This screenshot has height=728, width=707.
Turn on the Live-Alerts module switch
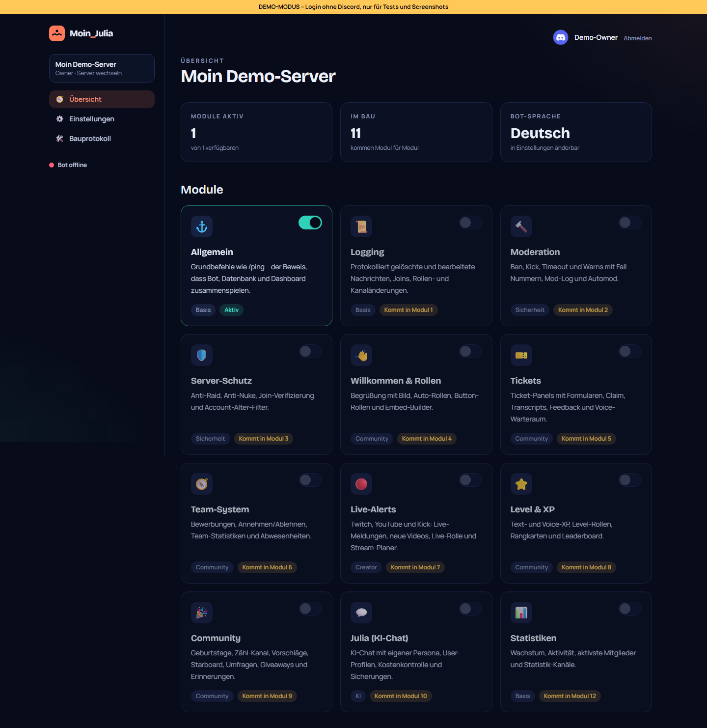pyautogui.click(x=470, y=480)
